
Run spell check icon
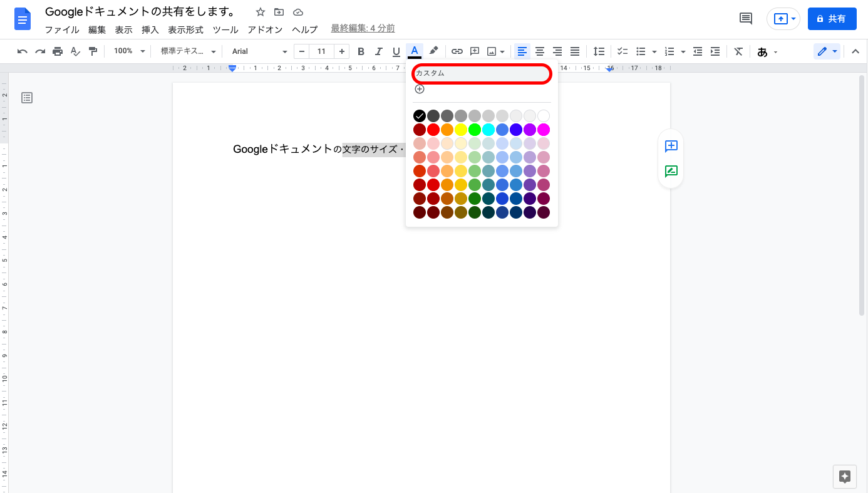pos(75,51)
